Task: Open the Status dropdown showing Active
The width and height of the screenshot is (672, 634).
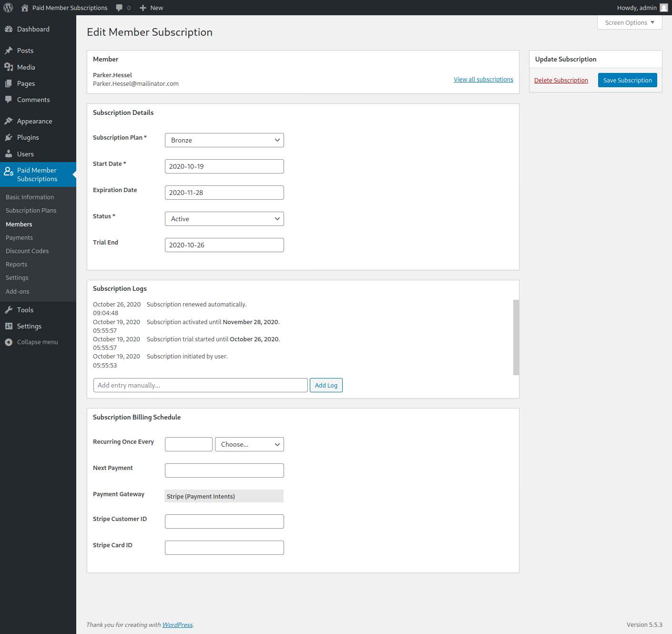Action: point(224,219)
